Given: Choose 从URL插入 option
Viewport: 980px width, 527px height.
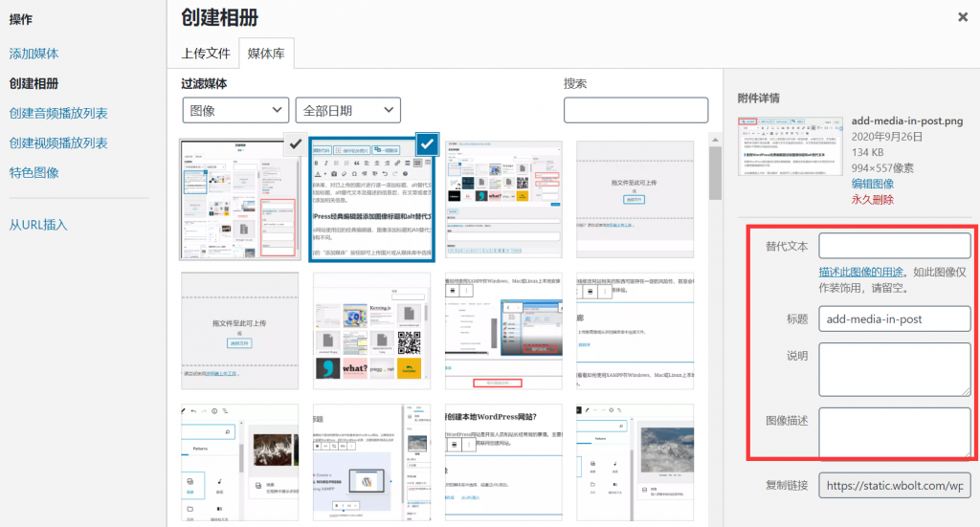Looking at the screenshot, I should [x=38, y=225].
